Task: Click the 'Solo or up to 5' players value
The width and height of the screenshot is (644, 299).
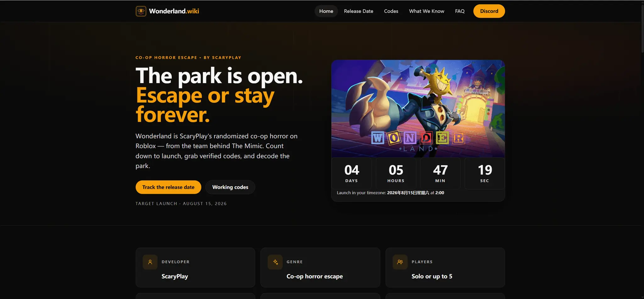Action: 432,276
